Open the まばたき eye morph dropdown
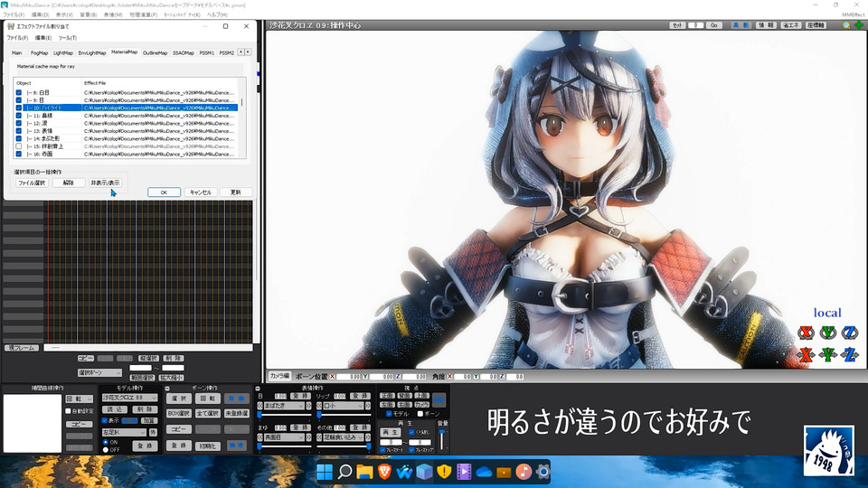The height and width of the screenshot is (488, 868). coord(284,406)
